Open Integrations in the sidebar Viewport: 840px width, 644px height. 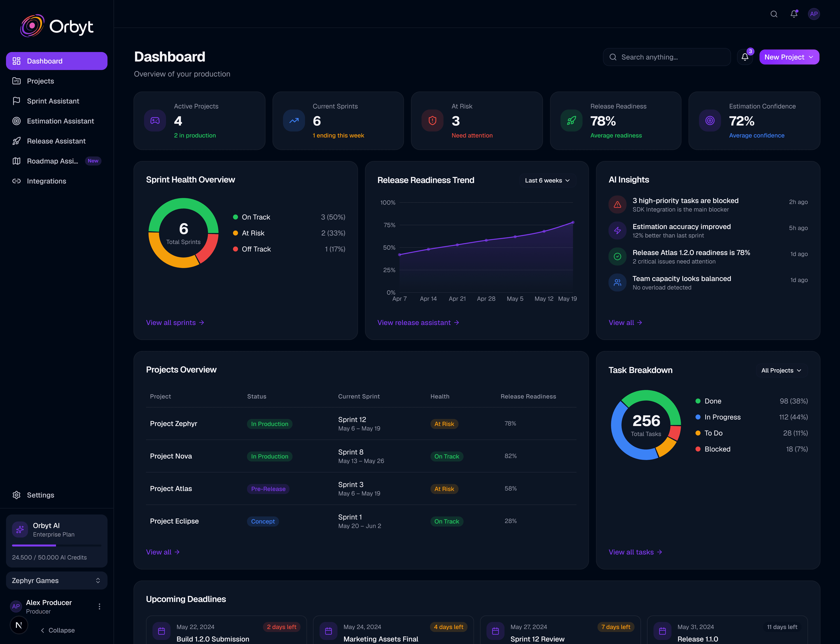[57, 181]
